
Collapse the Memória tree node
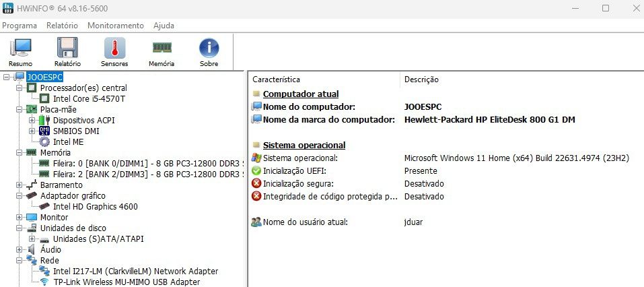click(19, 152)
